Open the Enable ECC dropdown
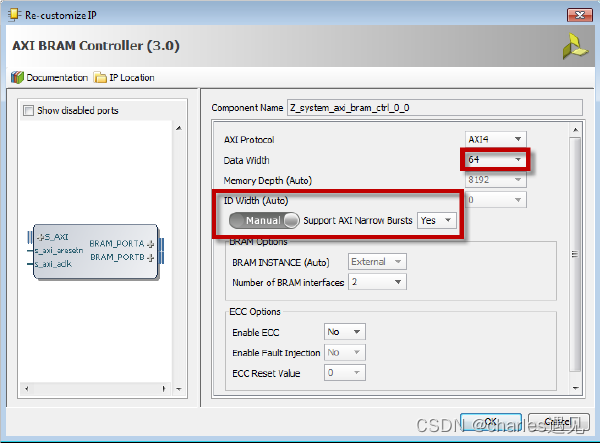 point(344,332)
